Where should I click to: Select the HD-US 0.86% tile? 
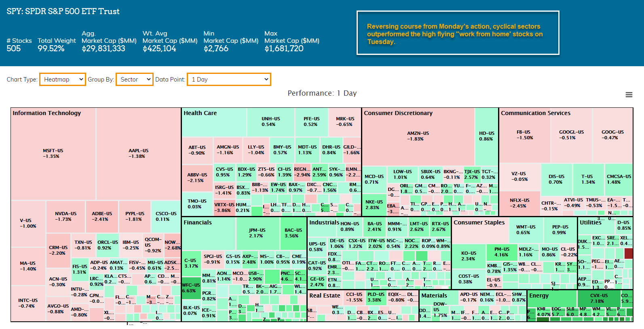pos(486,136)
